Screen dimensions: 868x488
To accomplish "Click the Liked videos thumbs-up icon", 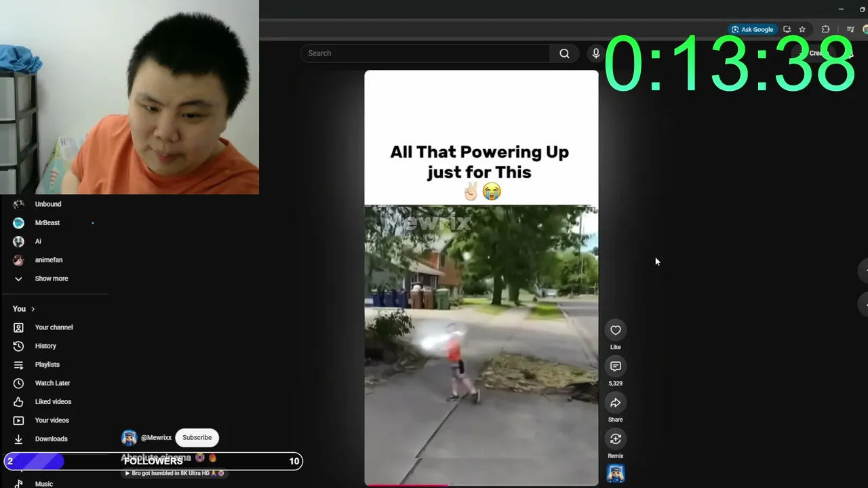I will coord(18,402).
